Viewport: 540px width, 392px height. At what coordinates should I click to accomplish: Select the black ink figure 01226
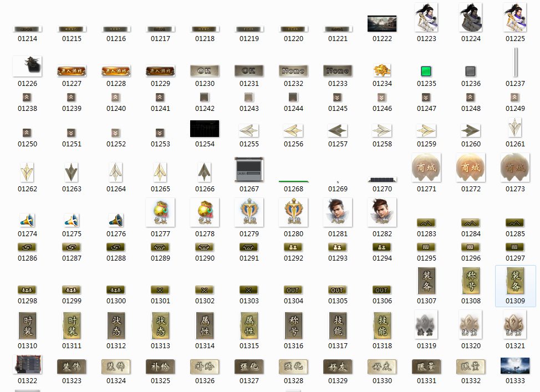27,66
